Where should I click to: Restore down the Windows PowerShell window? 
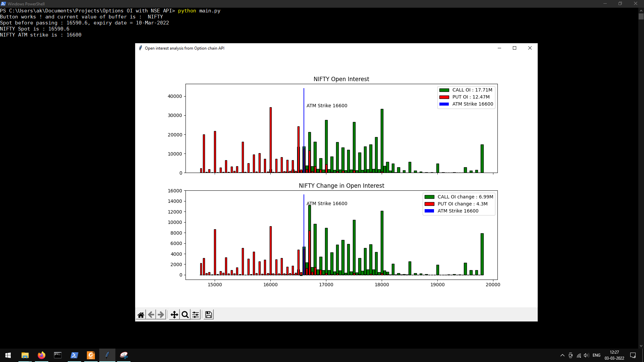[620, 4]
